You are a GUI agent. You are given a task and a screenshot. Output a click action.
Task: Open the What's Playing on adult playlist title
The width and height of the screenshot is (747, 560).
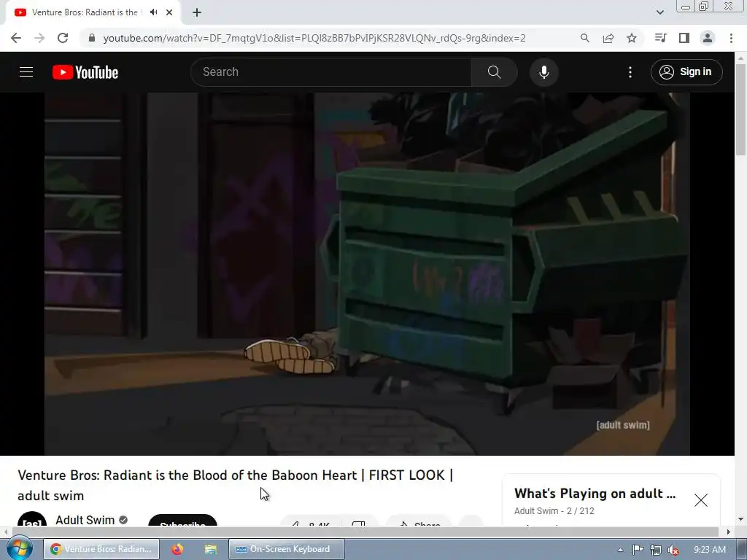point(595,494)
